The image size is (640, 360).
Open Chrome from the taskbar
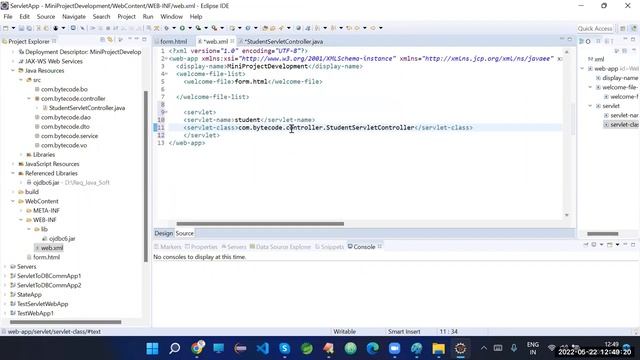click(x=197, y=348)
